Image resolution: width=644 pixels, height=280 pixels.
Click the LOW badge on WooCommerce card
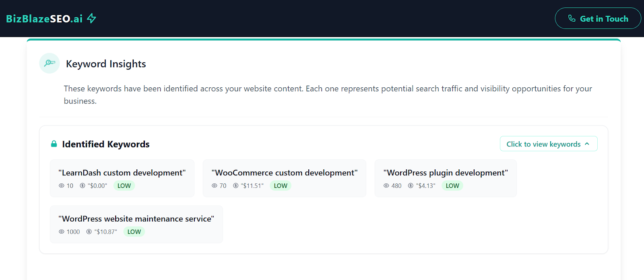point(281,186)
